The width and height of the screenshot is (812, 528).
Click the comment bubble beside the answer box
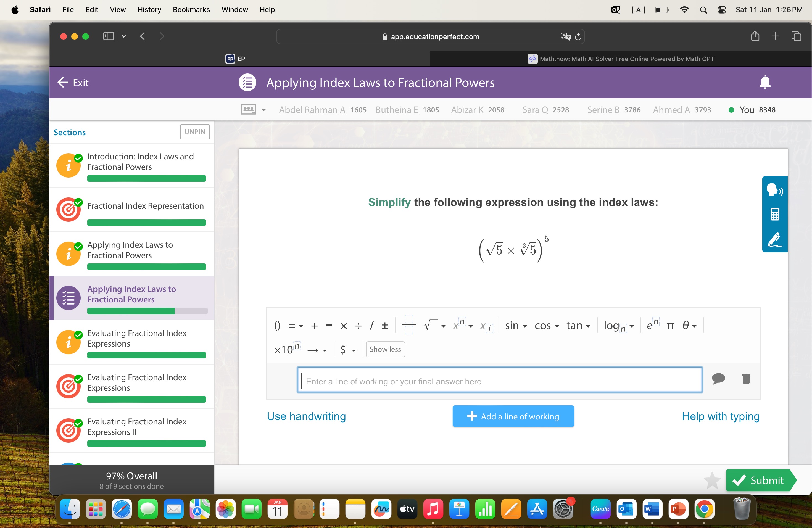point(719,379)
